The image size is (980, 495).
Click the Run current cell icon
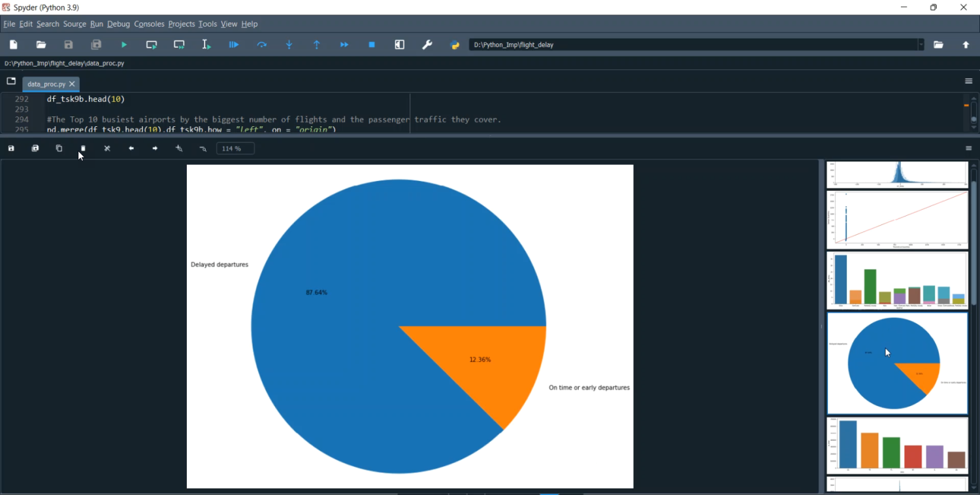pyautogui.click(x=152, y=44)
